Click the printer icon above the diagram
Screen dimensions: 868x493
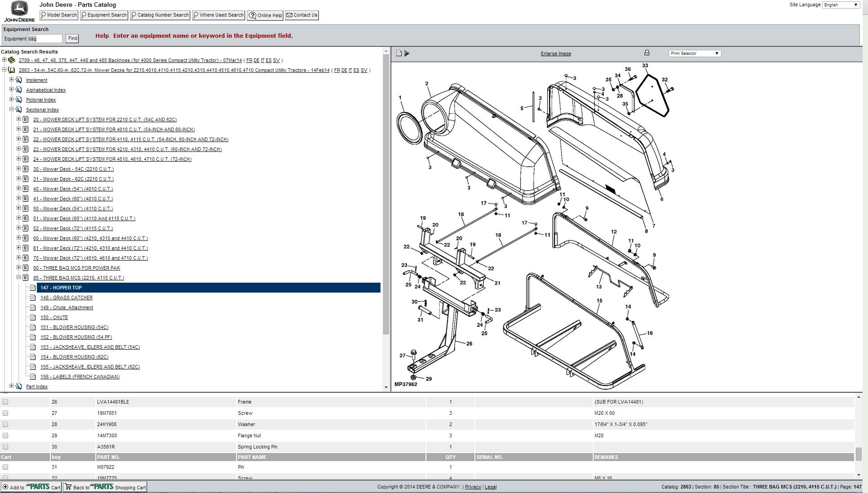click(x=647, y=53)
